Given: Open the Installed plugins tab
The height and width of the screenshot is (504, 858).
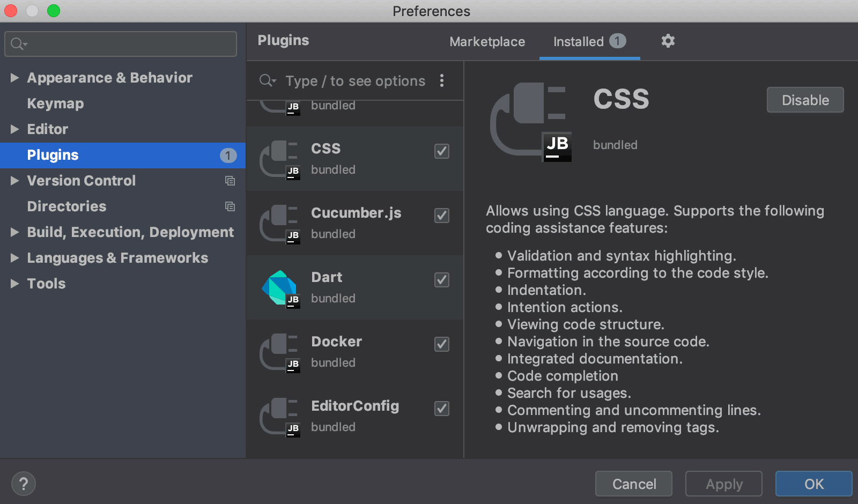Looking at the screenshot, I should click(x=579, y=41).
